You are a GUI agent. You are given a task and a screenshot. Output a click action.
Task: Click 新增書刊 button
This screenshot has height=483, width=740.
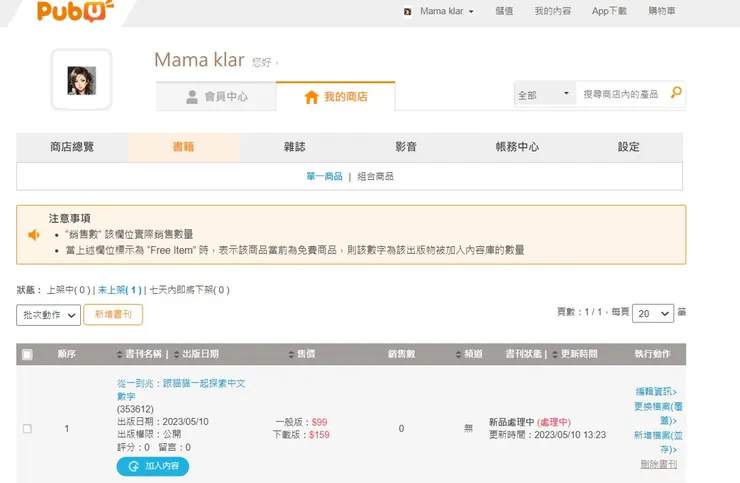pos(113,314)
